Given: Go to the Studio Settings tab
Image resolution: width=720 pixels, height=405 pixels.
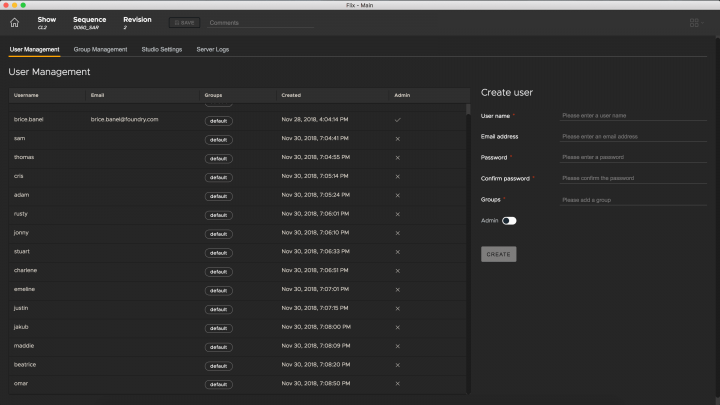Looking at the screenshot, I should (x=162, y=49).
